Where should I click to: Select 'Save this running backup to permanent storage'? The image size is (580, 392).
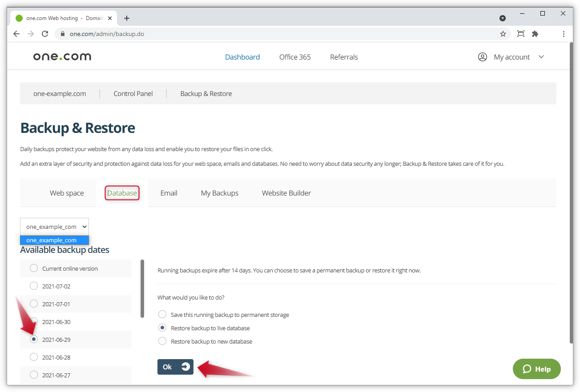coord(162,314)
